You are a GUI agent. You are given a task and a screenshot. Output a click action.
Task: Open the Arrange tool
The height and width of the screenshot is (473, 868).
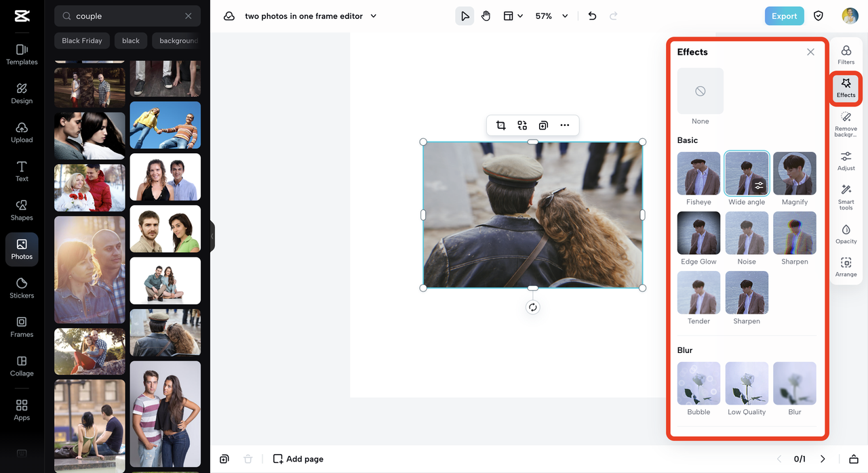(846, 267)
